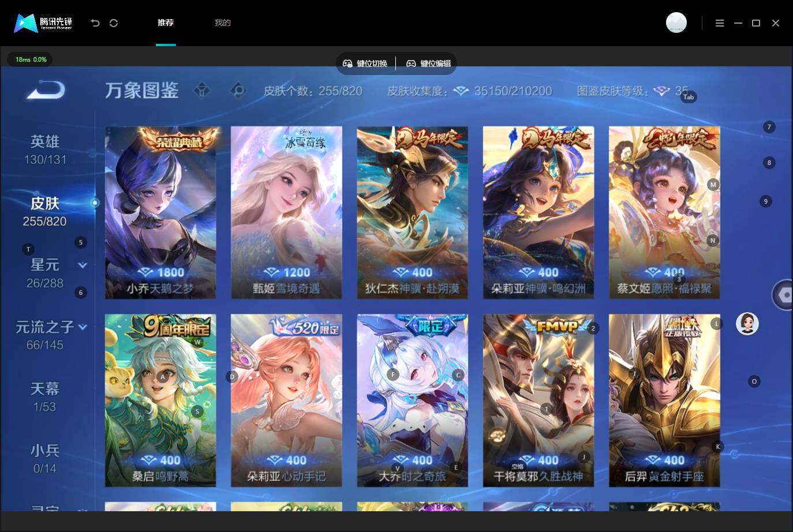This screenshot has height=532, width=793.
Task: Open the hamburger menu icon
Action: 719,23
